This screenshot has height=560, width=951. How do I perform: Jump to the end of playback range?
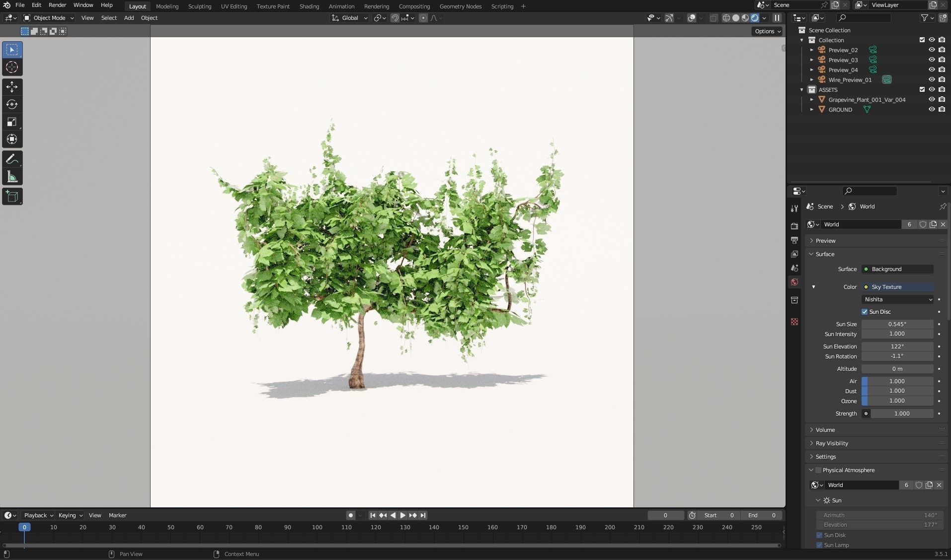423,515
